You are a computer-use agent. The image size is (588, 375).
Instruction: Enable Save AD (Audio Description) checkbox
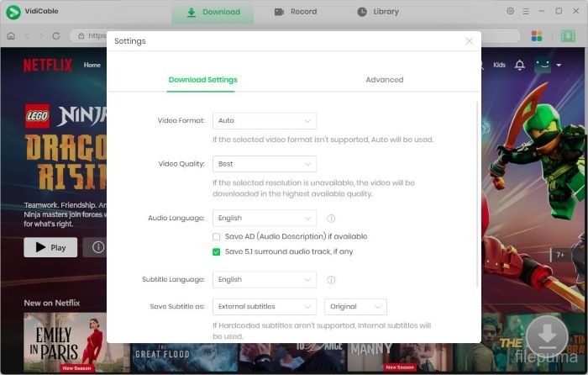pyautogui.click(x=217, y=237)
